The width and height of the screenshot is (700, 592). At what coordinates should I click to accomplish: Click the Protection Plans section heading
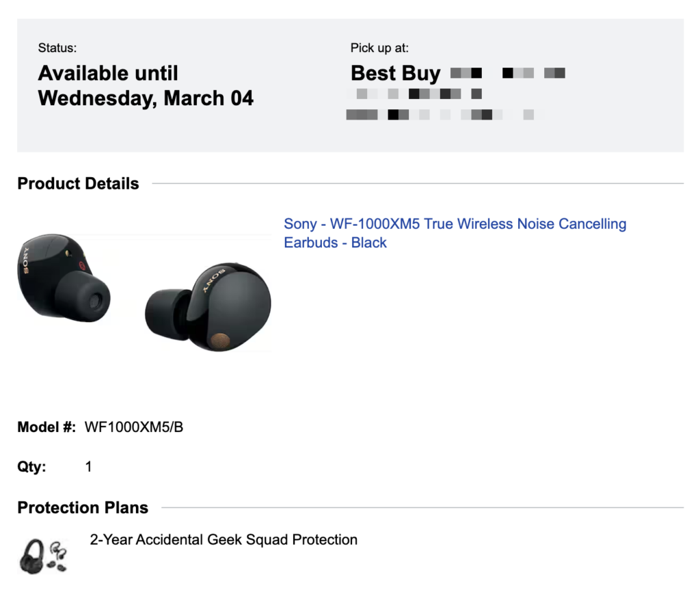pos(83,508)
